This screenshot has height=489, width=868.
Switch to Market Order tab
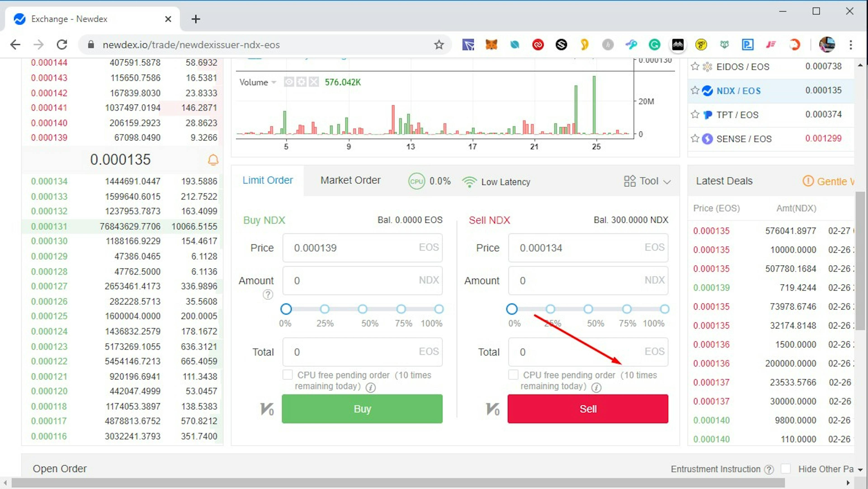[x=350, y=180]
